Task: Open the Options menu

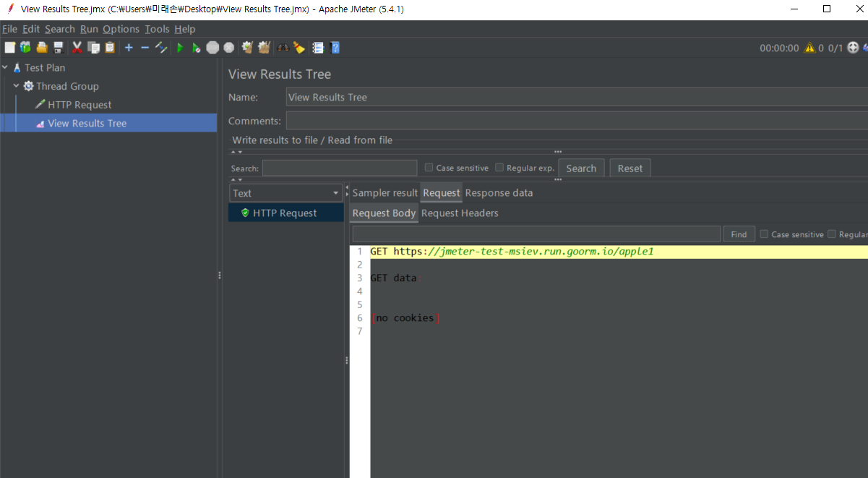Action: point(121,29)
